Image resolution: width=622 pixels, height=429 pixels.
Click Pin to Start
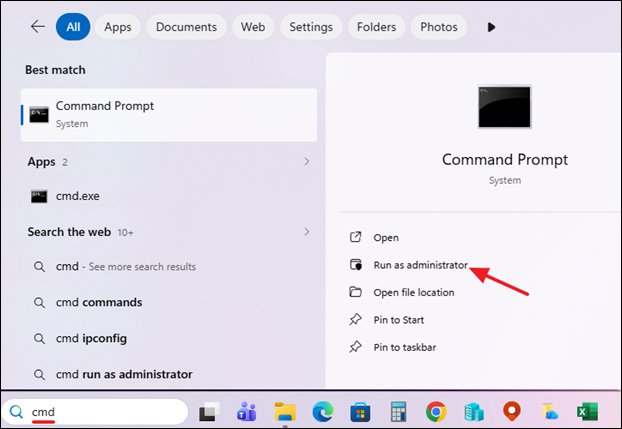(399, 320)
